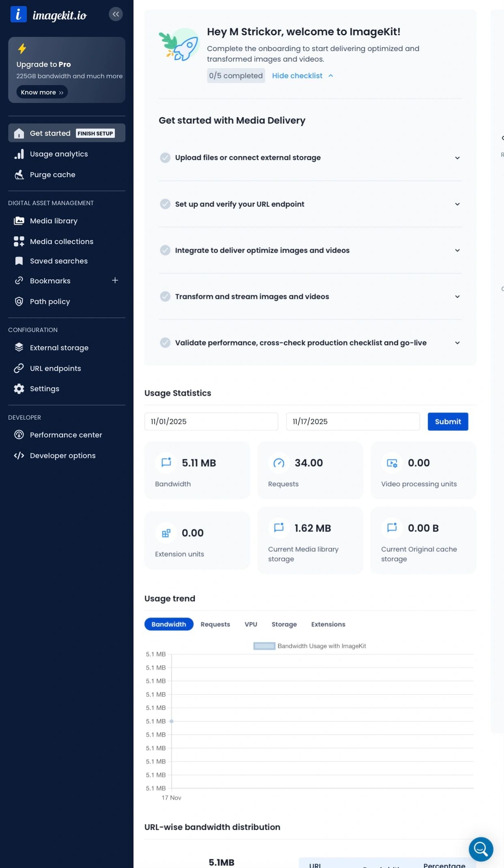
Task: Toggle check circle for URL endpoint step
Action: pyautogui.click(x=165, y=204)
